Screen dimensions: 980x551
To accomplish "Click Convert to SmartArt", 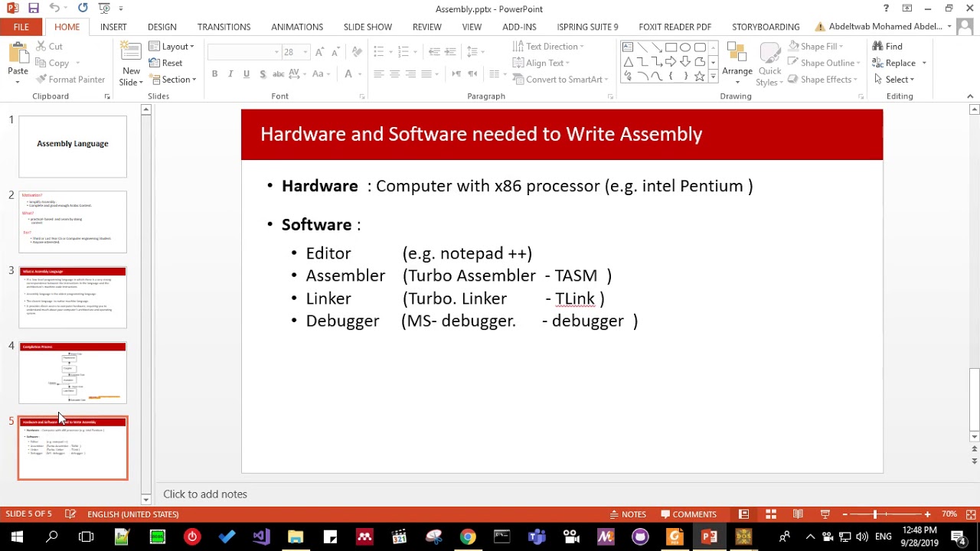I will [x=560, y=80].
